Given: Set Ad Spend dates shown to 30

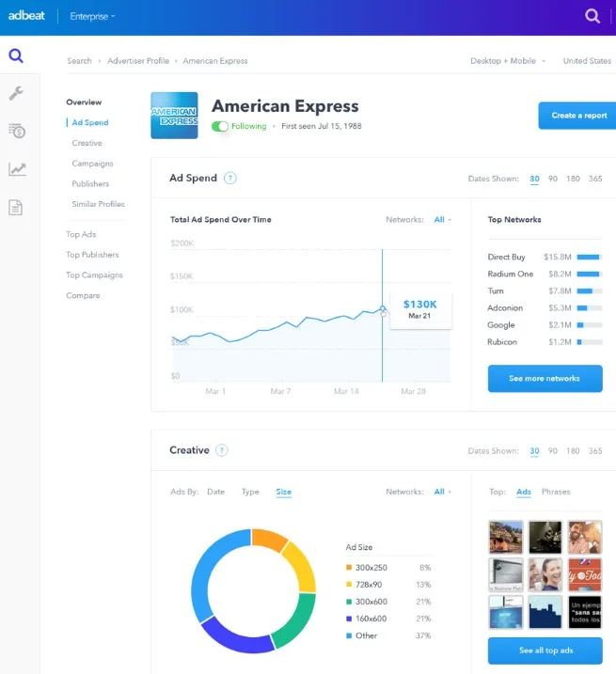Looking at the screenshot, I should [534, 179].
